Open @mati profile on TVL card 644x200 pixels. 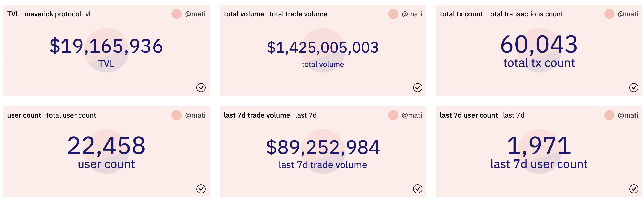pos(195,14)
